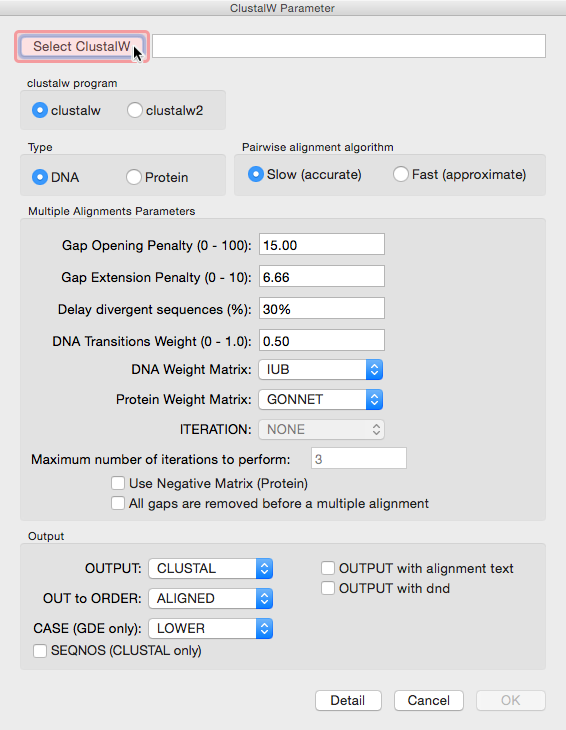Viewport: 566px width, 730px height.
Task: Click the Gap Opening Penalty field
Action: (x=322, y=244)
